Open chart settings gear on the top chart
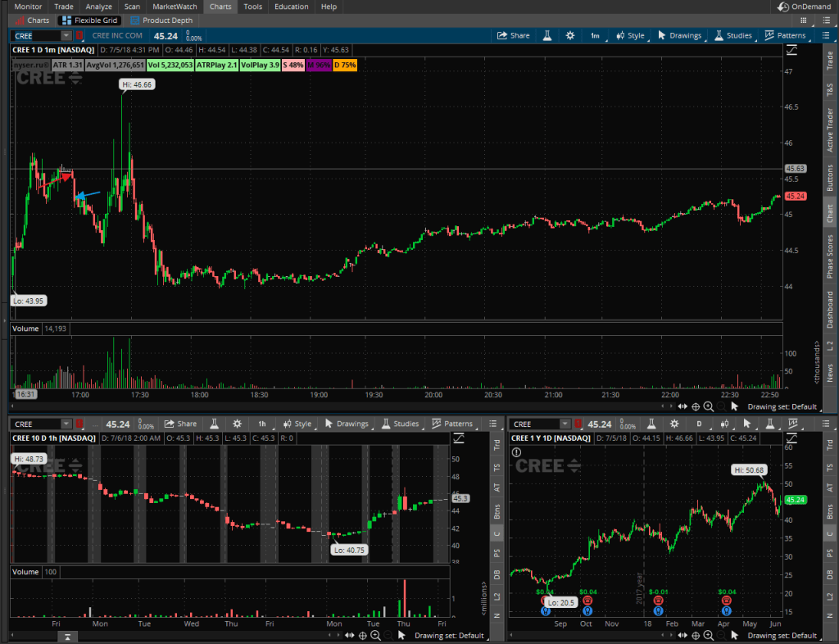This screenshot has width=839, height=644. pyautogui.click(x=570, y=36)
